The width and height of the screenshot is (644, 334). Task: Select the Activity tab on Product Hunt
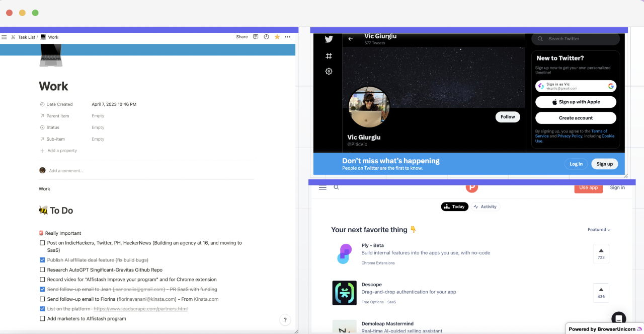point(485,207)
